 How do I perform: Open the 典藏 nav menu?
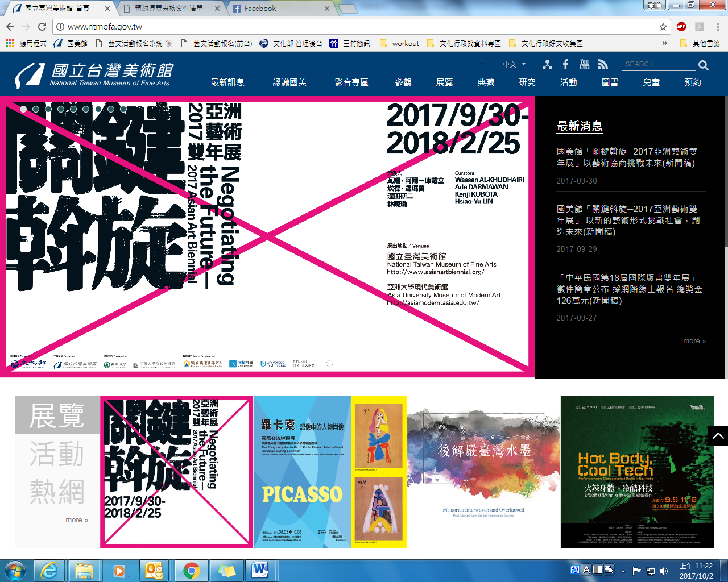click(486, 82)
